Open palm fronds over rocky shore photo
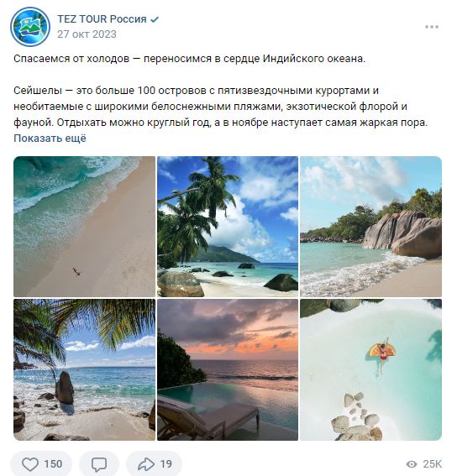This screenshot has width=452, height=476. click(x=85, y=369)
